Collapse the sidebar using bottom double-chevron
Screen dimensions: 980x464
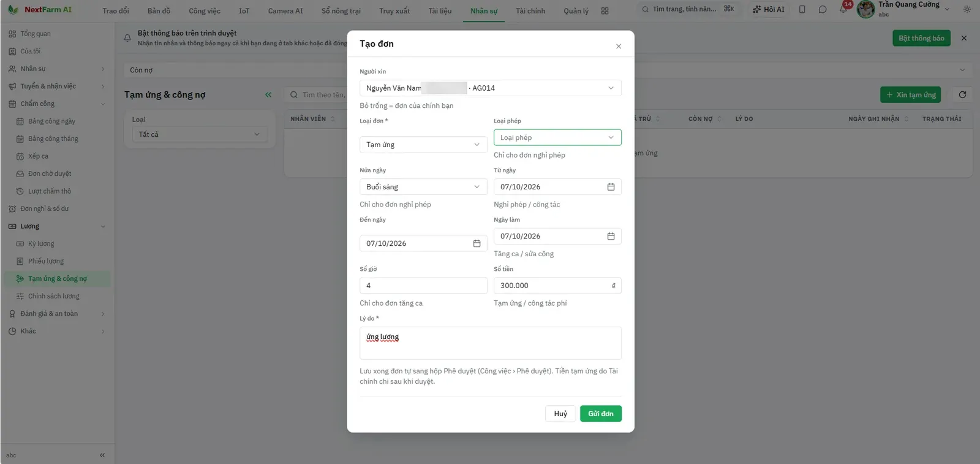click(102, 455)
